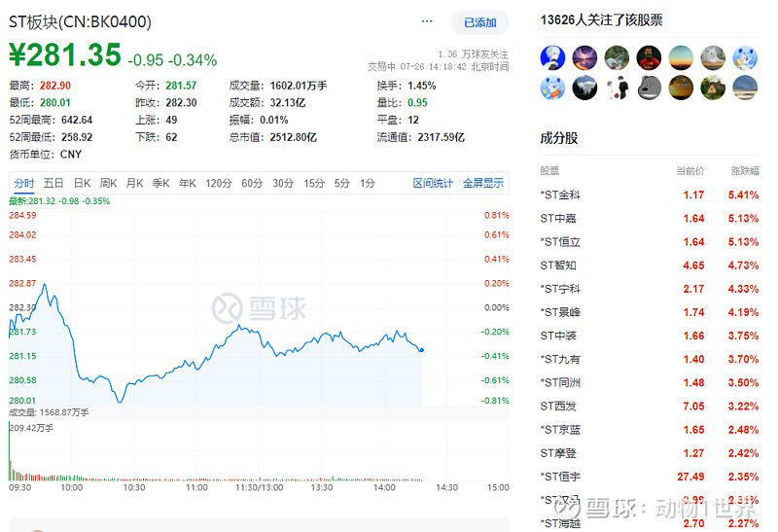Click the 209.42万手 opening volume bar
The width and height of the screenshot is (778, 532).
(x=9, y=451)
